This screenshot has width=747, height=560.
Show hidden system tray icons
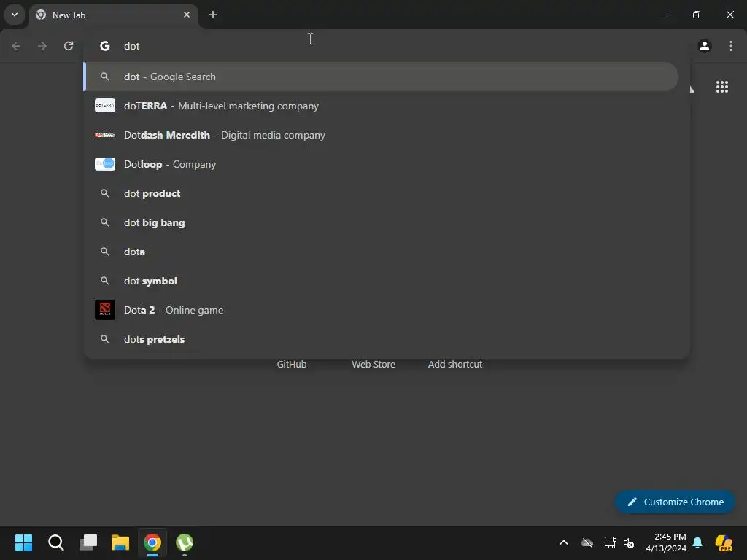click(x=564, y=542)
